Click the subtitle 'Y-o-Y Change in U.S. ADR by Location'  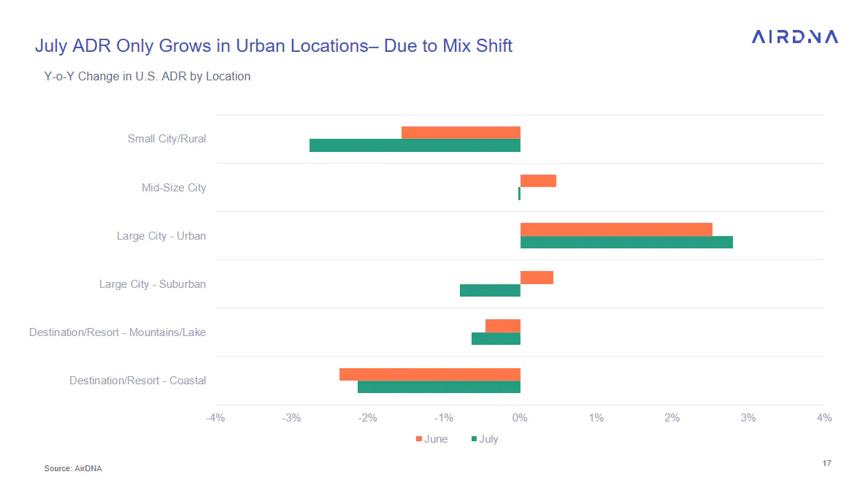(147, 77)
